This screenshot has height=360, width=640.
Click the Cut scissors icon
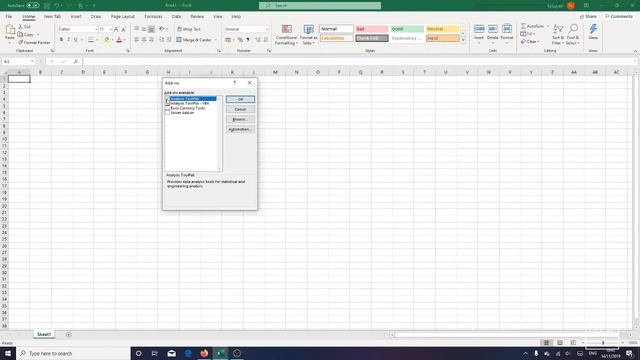pos(20,27)
